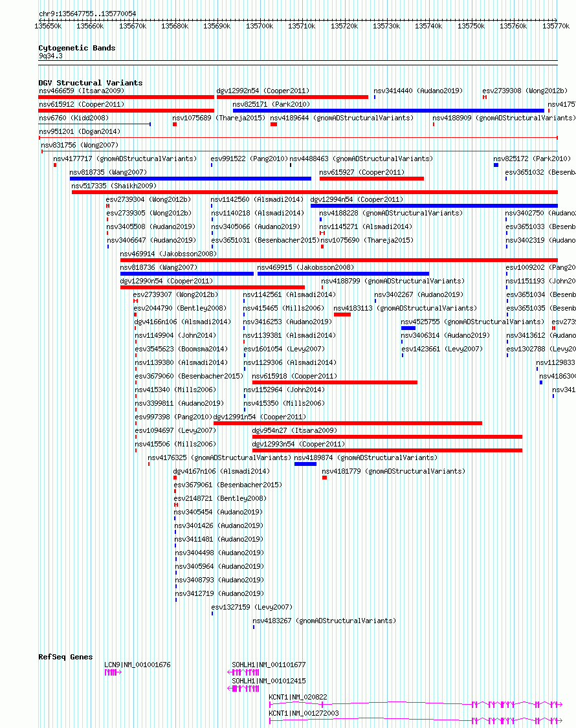
Task: Open nsv825171 (Park2010) variant details
Action: (x=271, y=104)
